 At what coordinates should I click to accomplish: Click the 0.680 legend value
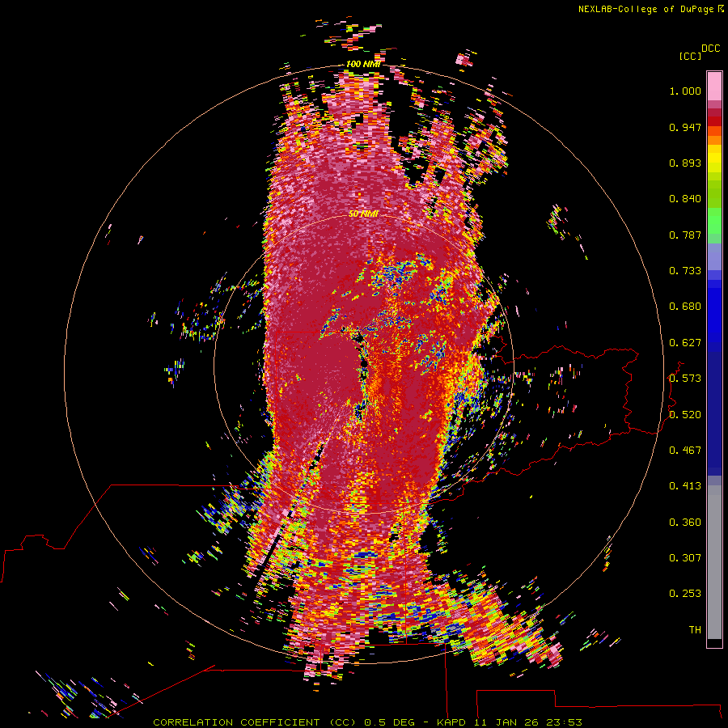[685, 307]
